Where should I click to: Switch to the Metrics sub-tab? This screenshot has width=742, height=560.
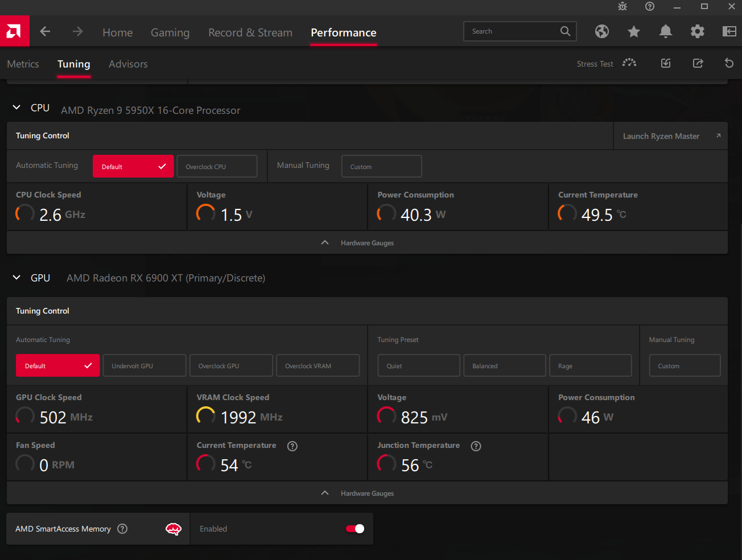point(23,64)
